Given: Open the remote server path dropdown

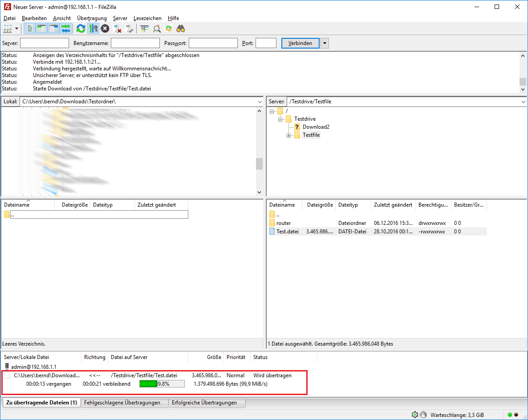Looking at the screenshot, I should click(523, 102).
